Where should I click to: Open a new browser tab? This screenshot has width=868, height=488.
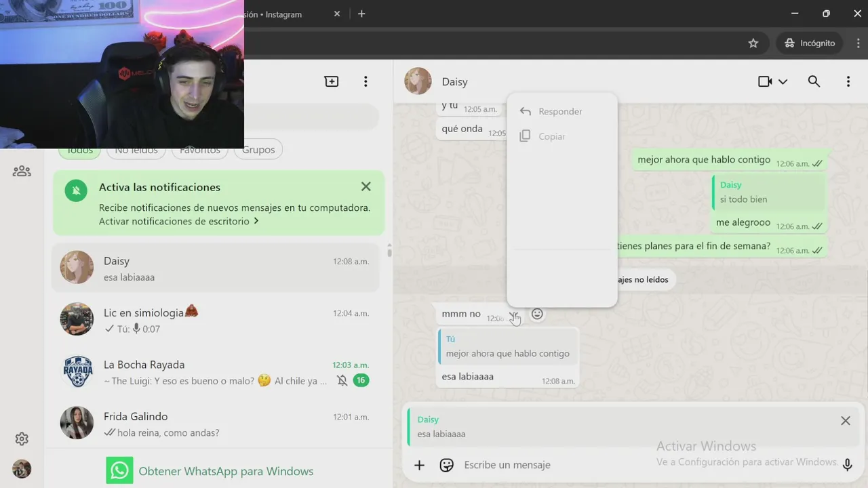coord(361,14)
